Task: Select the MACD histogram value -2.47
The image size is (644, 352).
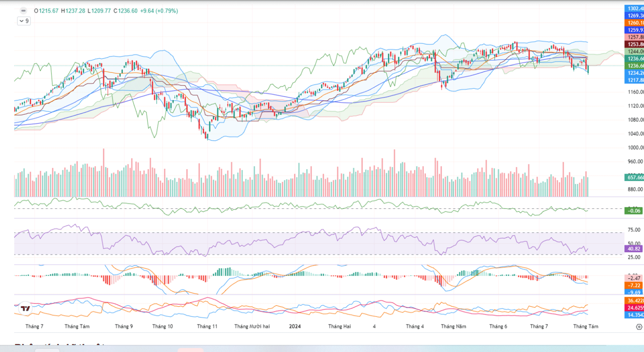Action: (x=634, y=278)
